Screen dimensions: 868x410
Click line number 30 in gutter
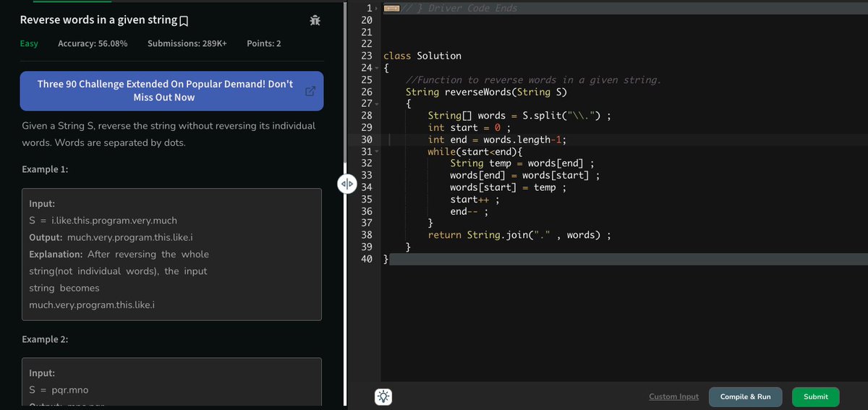[366, 140]
